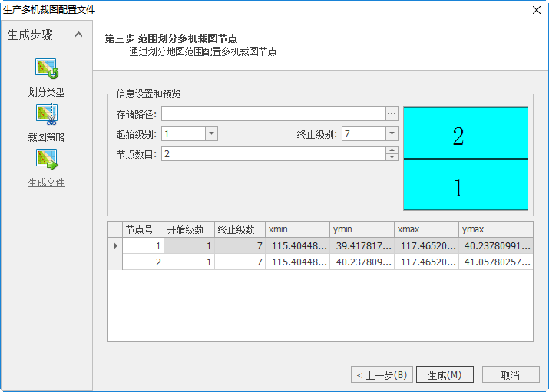Click the 取消 button
This screenshot has height=392, width=549.
510,374
